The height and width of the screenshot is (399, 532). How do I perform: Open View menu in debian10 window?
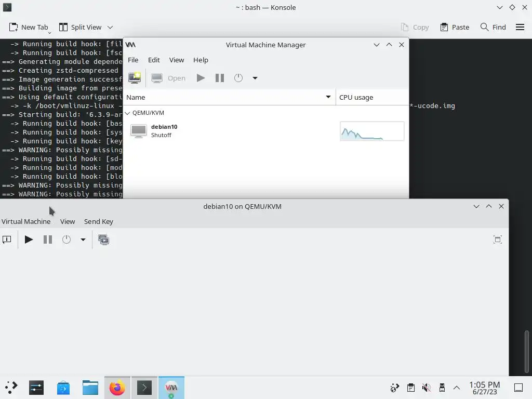coord(68,221)
